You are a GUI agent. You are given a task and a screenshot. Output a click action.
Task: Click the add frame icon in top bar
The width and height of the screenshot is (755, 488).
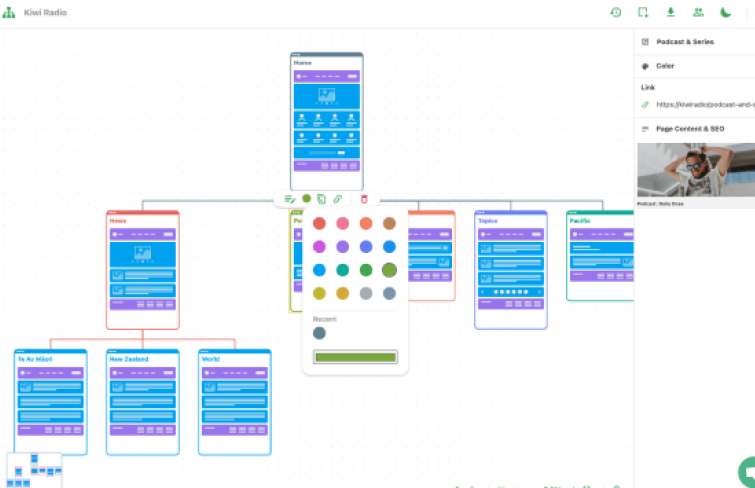coord(643,13)
